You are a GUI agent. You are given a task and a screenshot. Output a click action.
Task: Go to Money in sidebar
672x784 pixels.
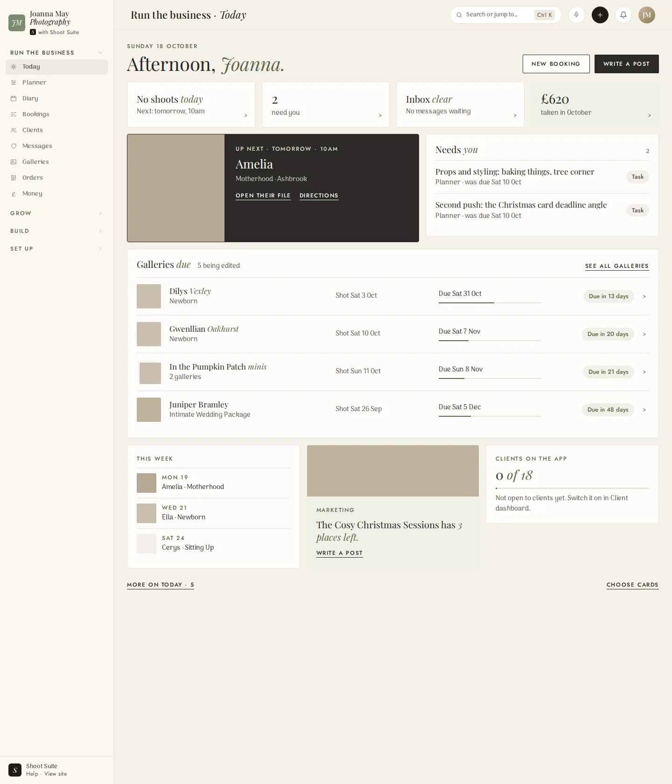[56, 194]
